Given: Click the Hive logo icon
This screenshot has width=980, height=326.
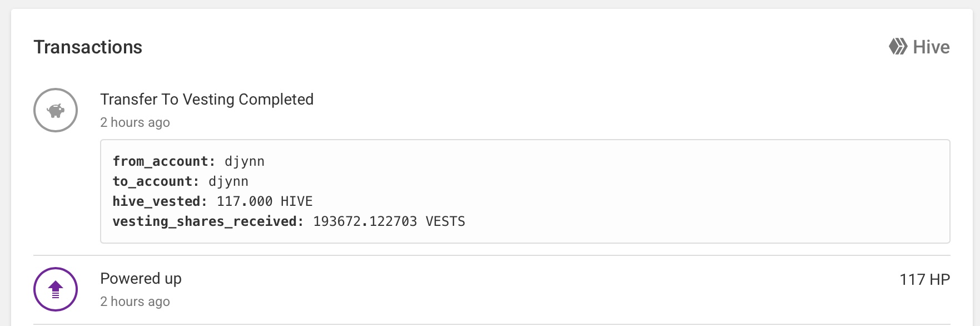Looking at the screenshot, I should coord(898,47).
